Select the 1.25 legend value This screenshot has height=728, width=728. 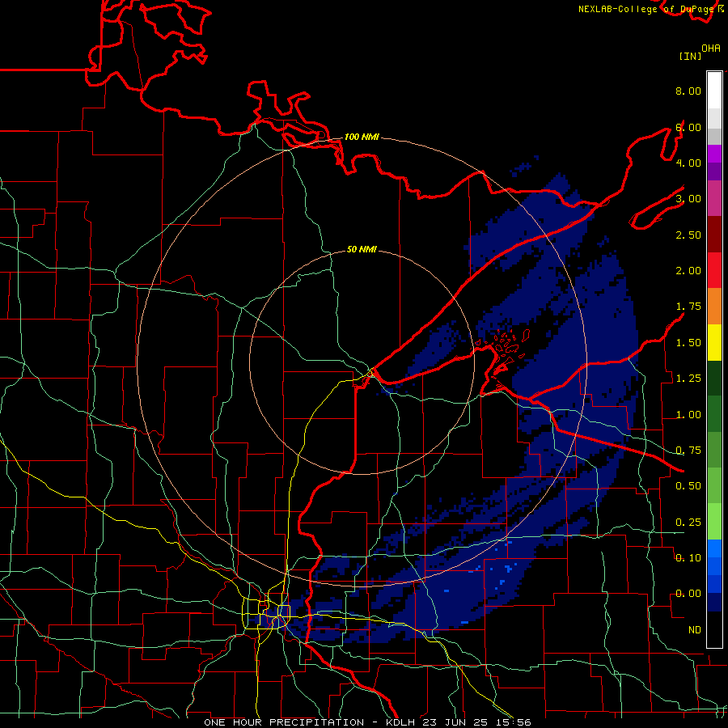[688, 379]
